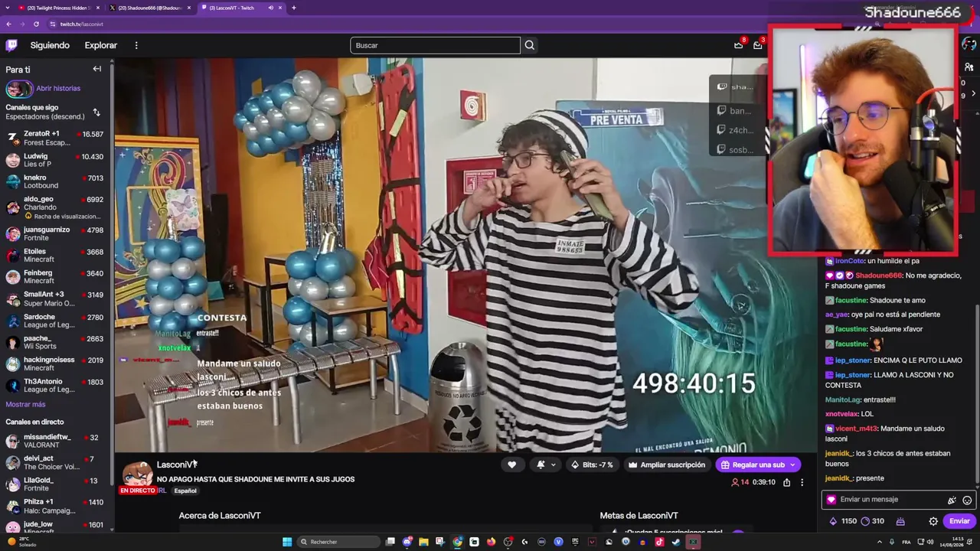
Task: Open the Windows Start menu
Action: (287, 542)
